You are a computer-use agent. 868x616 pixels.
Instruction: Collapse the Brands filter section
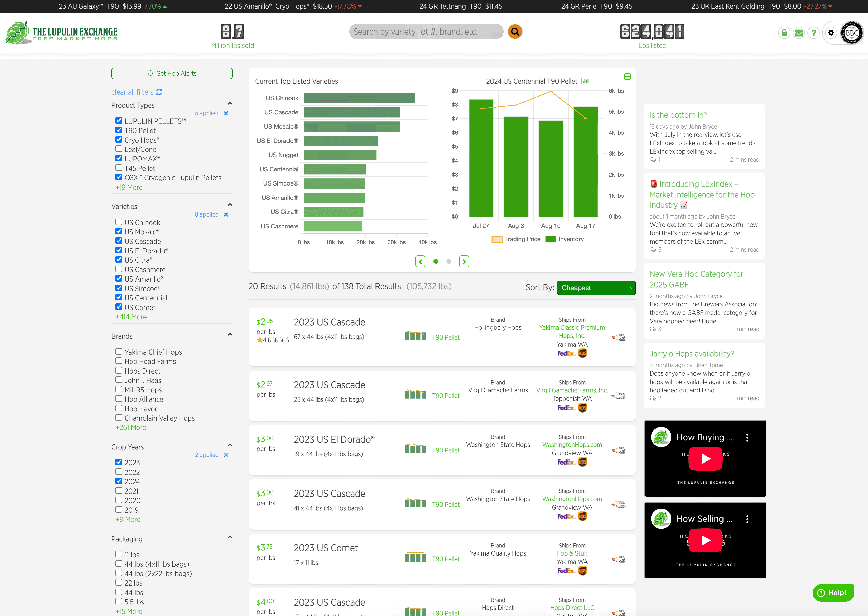230,335
